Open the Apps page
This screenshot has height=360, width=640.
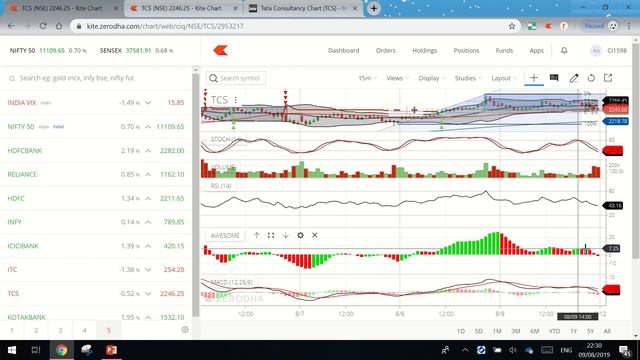click(x=536, y=50)
